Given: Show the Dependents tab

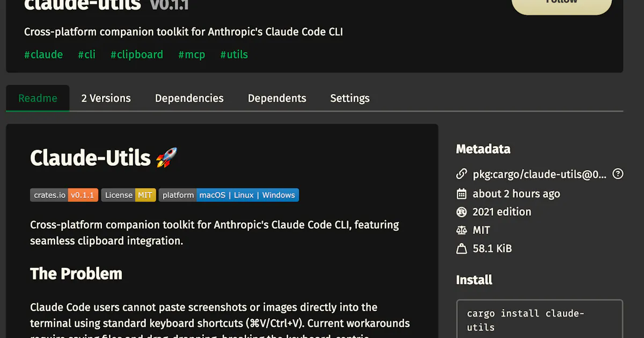Looking at the screenshot, I should (x=277, y=98).
